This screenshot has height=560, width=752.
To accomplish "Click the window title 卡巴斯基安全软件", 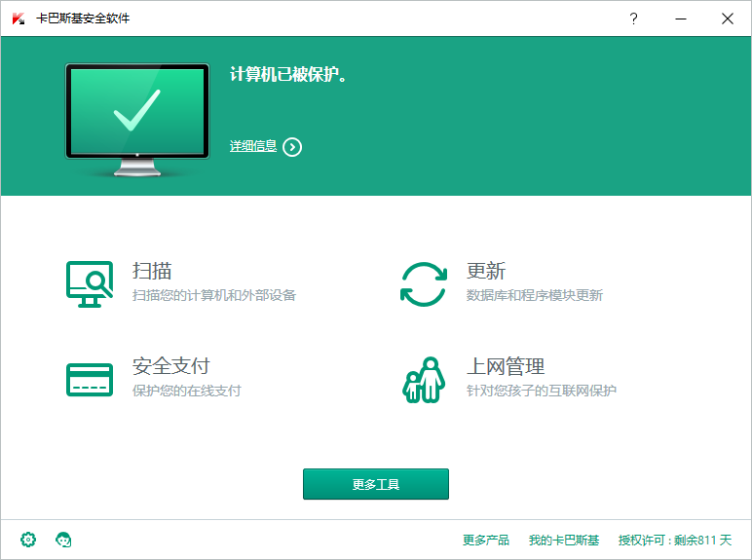I will [83, 19].
